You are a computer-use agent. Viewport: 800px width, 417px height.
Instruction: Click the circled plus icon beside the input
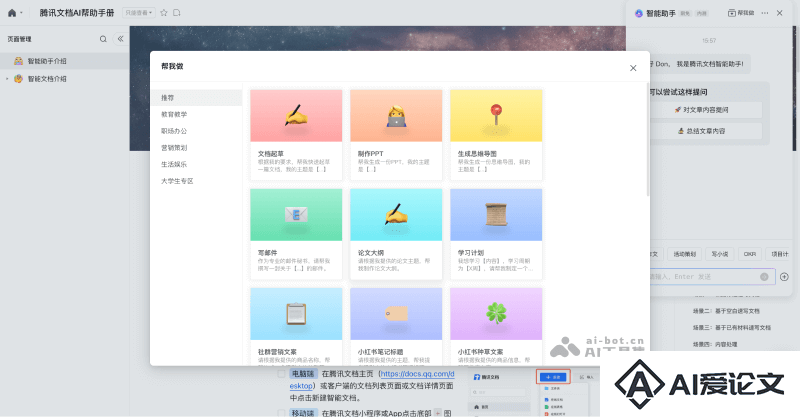point(784,277)
